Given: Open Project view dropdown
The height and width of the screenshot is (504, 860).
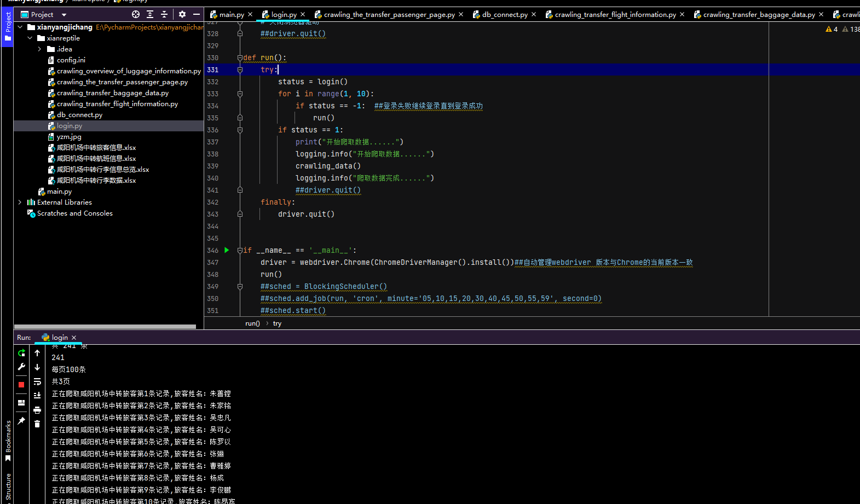Looking at the screenshot, I should (x=64, y=15).
